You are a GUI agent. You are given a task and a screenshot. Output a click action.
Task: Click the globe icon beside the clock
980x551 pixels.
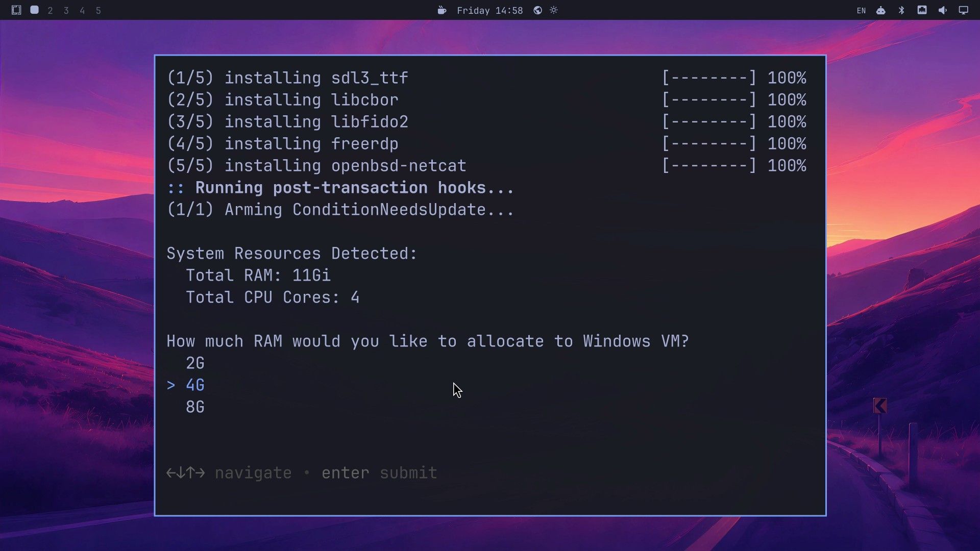pos(537,10)
